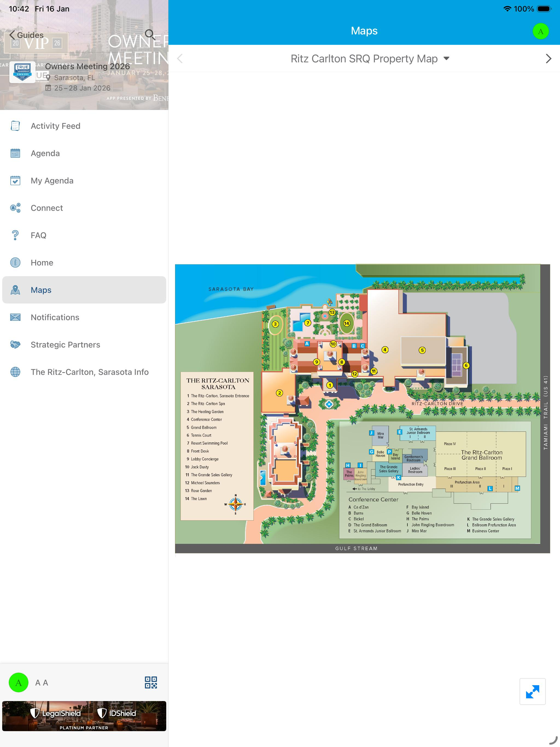The image size is (560, 747).
Task: Open the search magnifier icon
Action: pos(150,34)
